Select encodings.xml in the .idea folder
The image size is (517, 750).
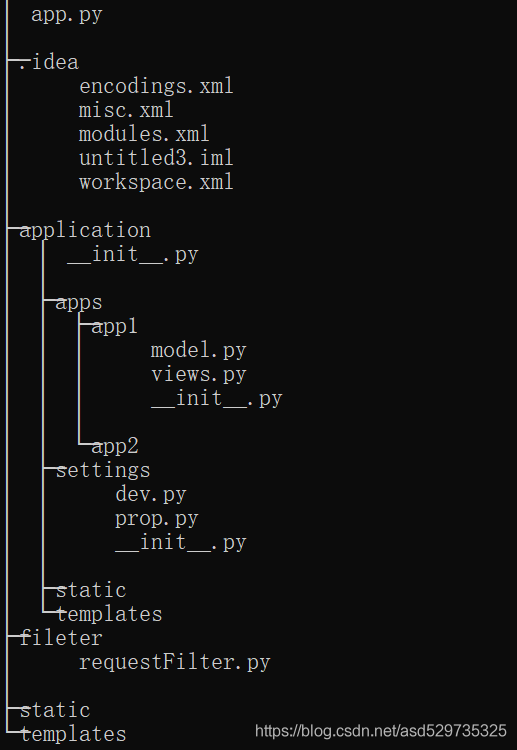(156, 87)
